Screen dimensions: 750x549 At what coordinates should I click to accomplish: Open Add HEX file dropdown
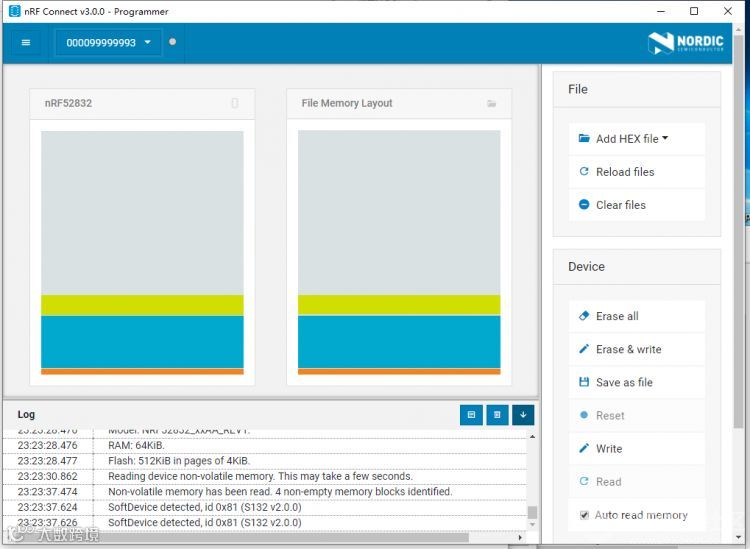click(637, 139)
